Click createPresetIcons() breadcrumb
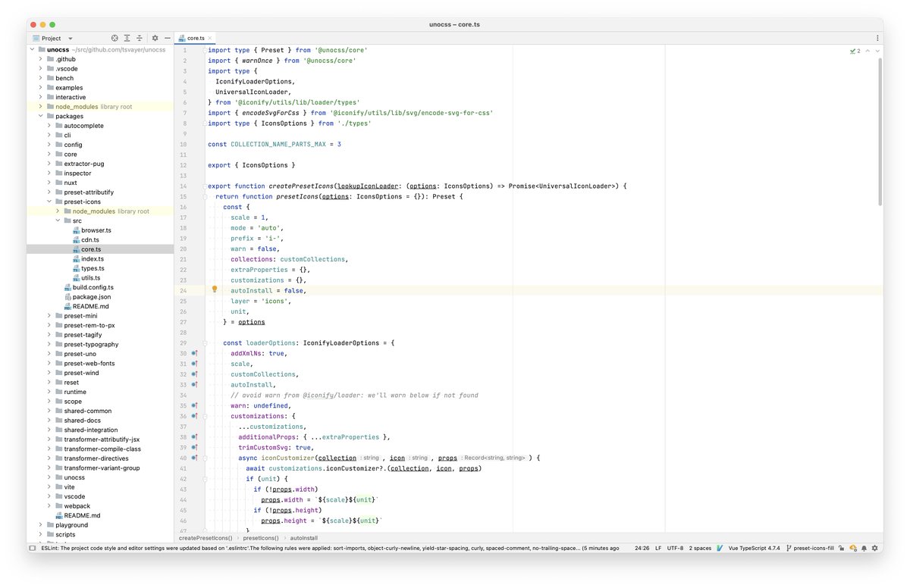 click(x=206, y=538)
